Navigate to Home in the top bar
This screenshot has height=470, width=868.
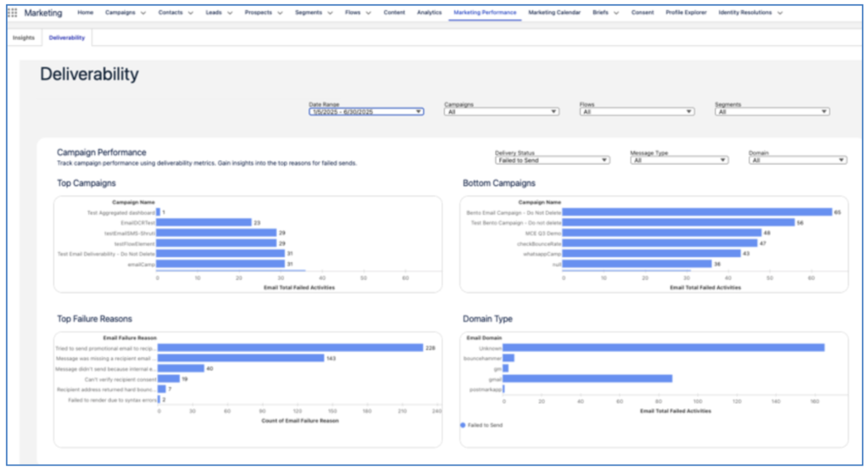[86, 13]
